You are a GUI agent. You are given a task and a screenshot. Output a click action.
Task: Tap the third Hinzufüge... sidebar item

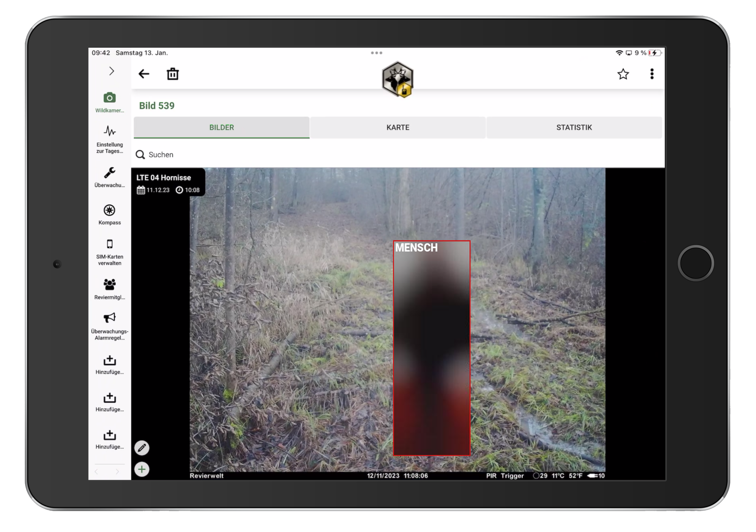tap(110, 440)
